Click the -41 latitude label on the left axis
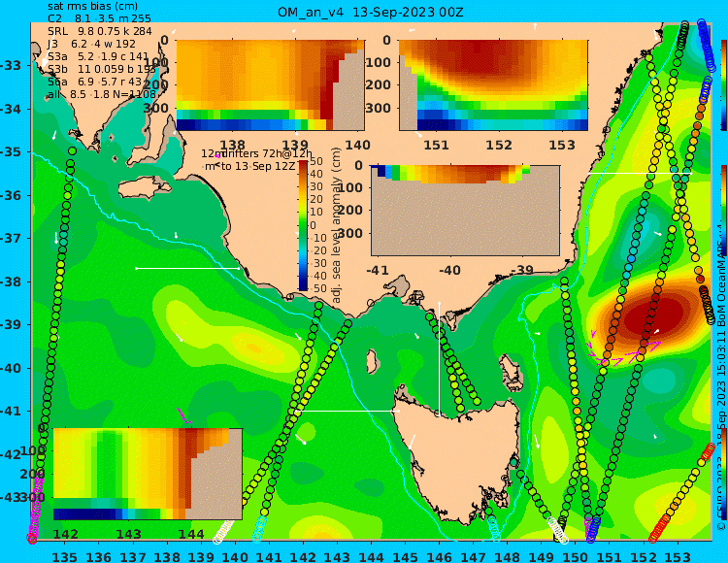This screenshot has height=563, width=728. click(11, 412)
